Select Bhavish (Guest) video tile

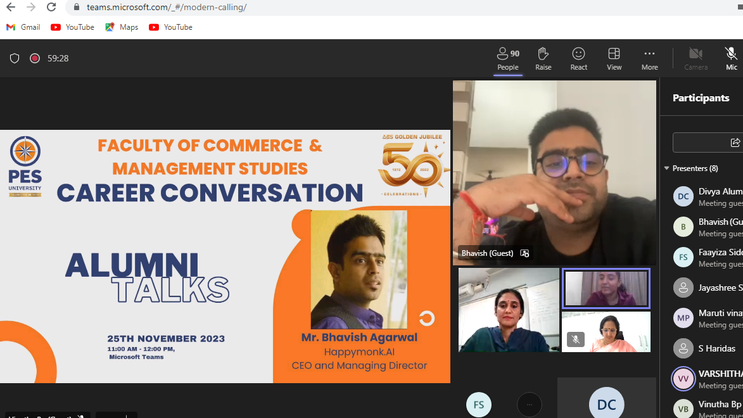[554, 172]
